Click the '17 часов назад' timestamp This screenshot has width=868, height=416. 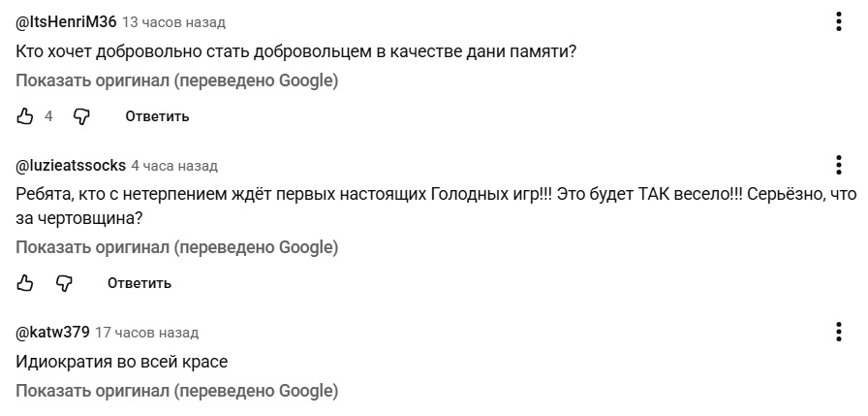point(147,333)
